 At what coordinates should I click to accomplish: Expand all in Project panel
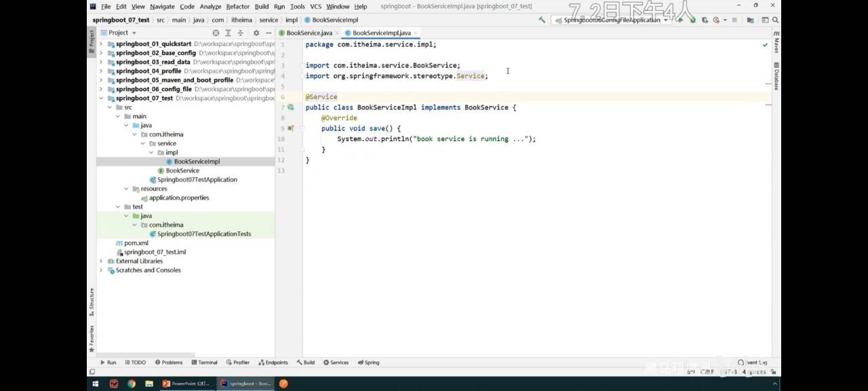pos(229,33)
